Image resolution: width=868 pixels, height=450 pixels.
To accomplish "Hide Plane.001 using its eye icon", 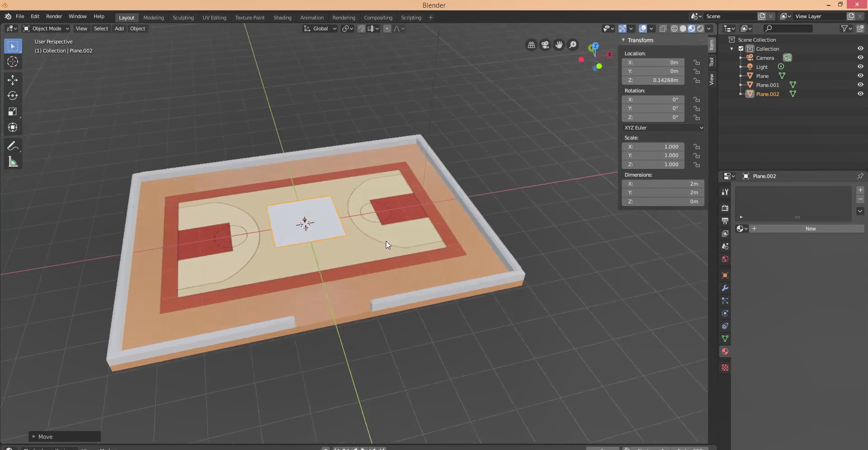I will click(x=860, y=85).
